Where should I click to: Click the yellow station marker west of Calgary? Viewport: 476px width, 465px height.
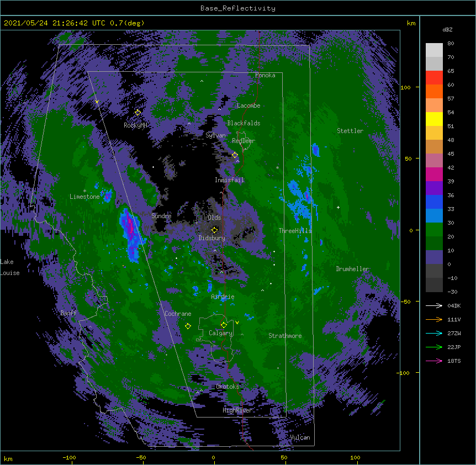(x=188, y=326)
